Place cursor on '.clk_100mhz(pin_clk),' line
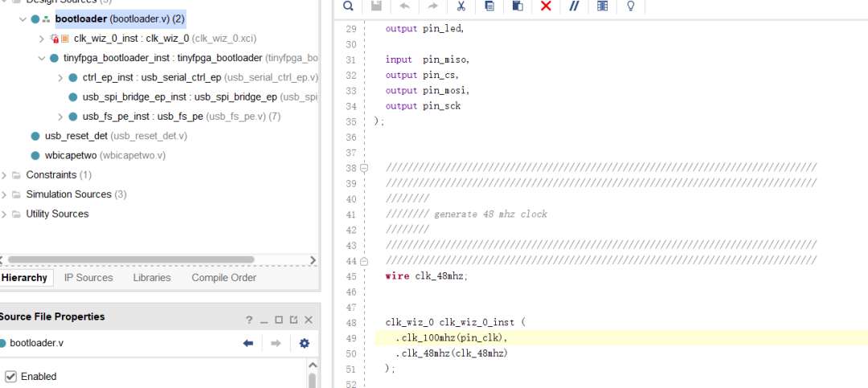Viewport: 868px width, 388px height. click(x=452, y=337)
